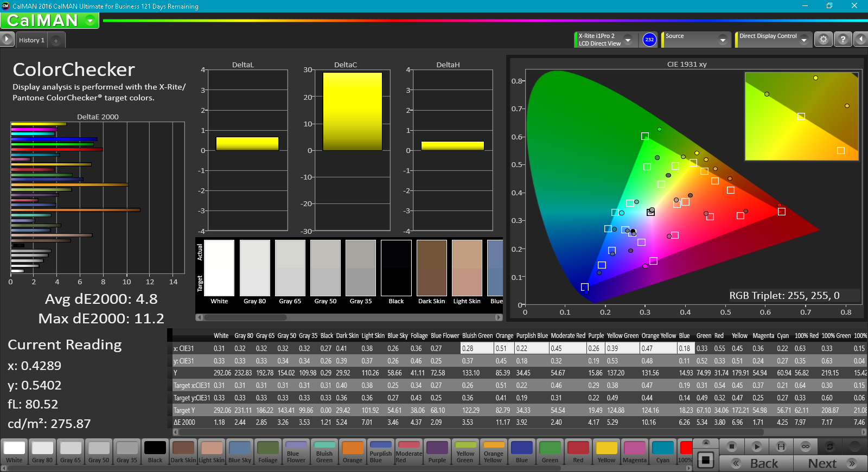Start reading with the play icon
The height and width of the screenshot is (472, 868).
[757, 447]
